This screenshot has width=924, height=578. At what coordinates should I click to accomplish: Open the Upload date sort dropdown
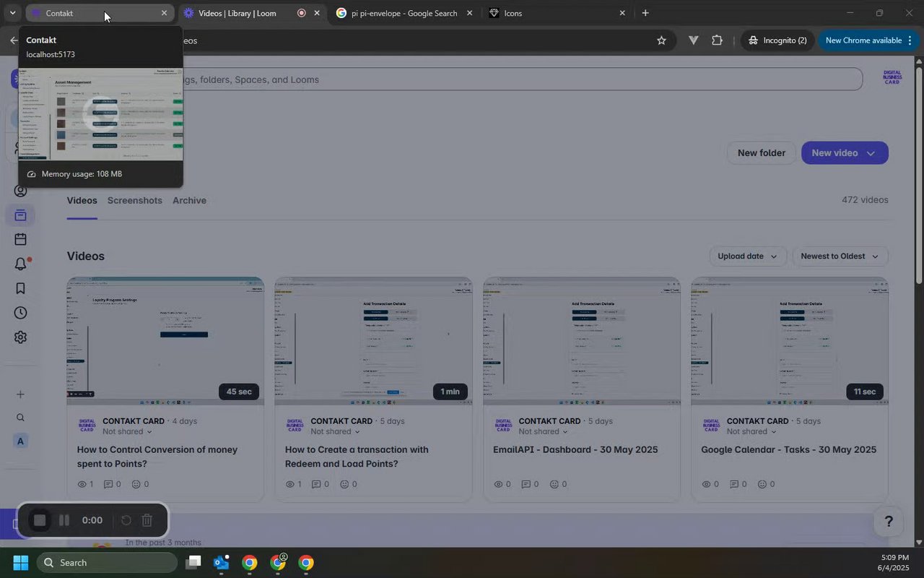[x=747, y=256]
